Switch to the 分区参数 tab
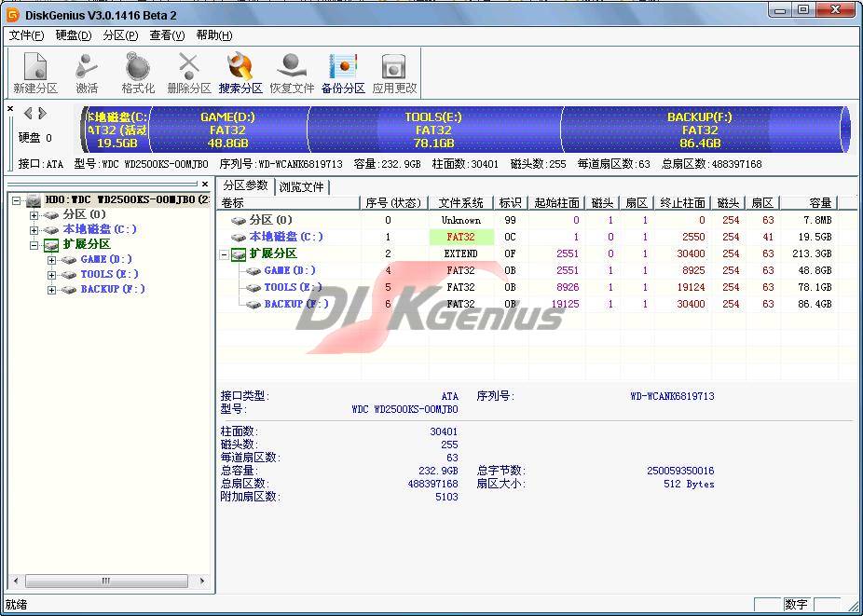Viewport: 863px width, 616px height. 245,185
